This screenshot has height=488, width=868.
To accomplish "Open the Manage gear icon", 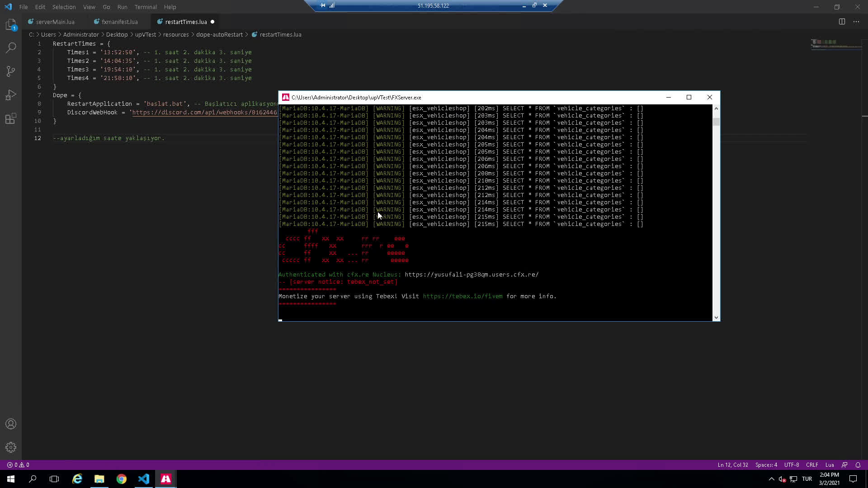I will pyautogui.click(x=11, y=447).
